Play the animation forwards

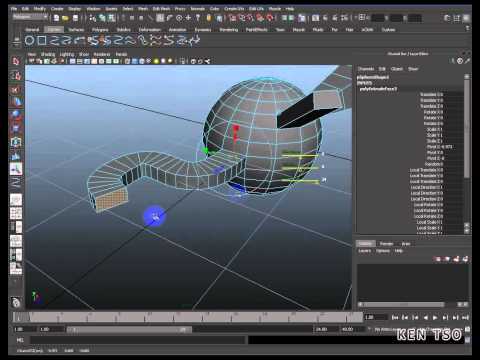435,318
